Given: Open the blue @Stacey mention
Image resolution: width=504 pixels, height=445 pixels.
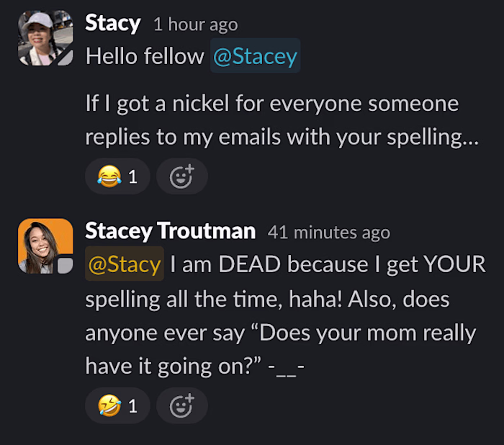Looking at the screenshot, I should (255, 56).
